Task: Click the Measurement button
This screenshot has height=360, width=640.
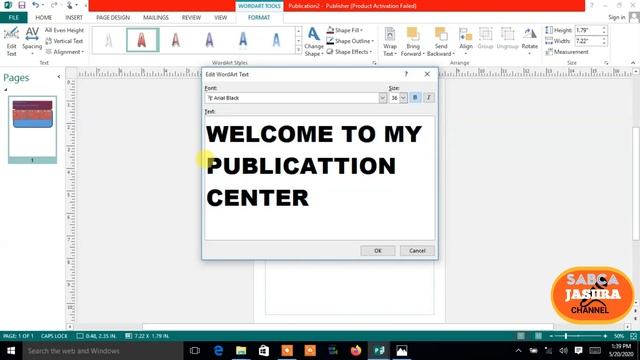Action: click(x=567, y=52)
